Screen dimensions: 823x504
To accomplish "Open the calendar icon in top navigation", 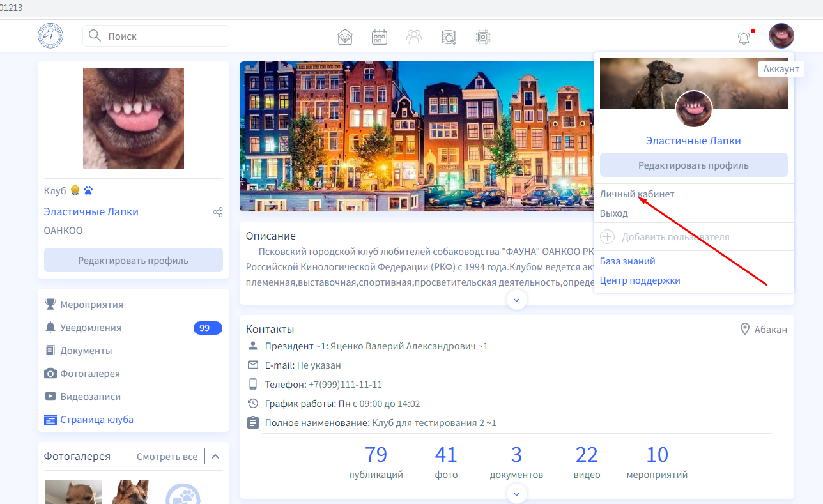I will 380,37.
